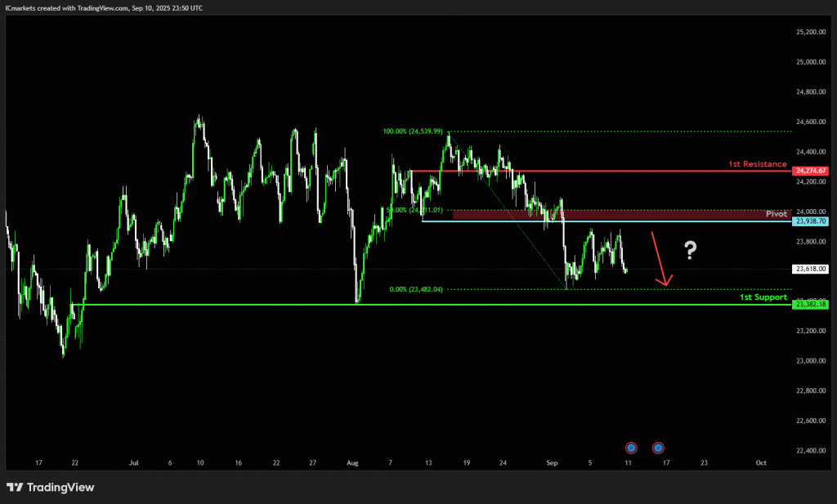Click 22,600.00 on the price axis
The height and width of the screenshot is (504, 837).
[x=811, y=420]
